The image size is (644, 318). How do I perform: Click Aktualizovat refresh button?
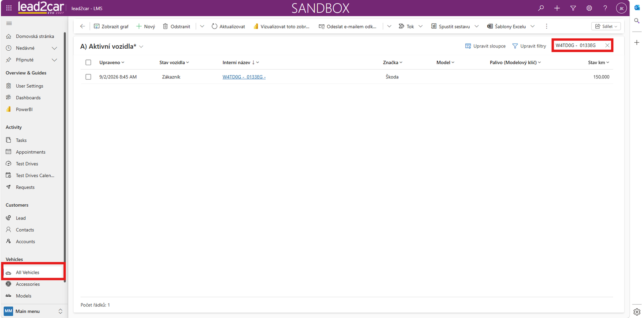click(228, 27)
